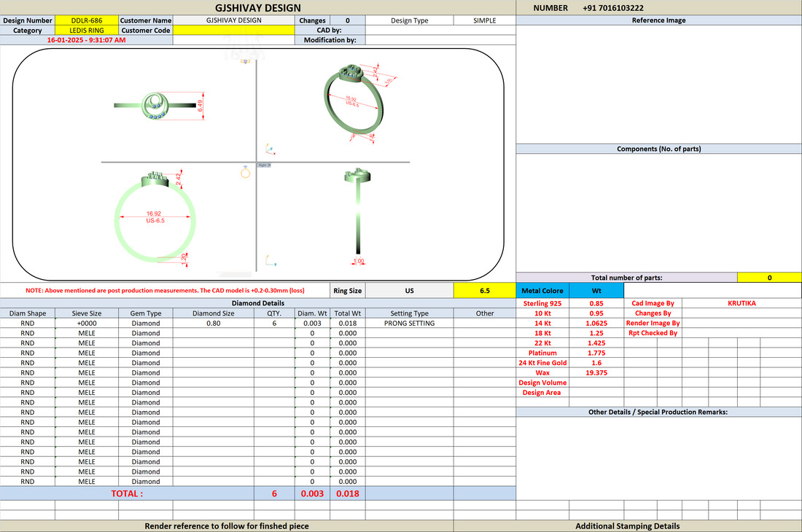Click the XYZ axis gizmo in the perspective view
This screenshot has width=802, height=532.
click(270, 149)
